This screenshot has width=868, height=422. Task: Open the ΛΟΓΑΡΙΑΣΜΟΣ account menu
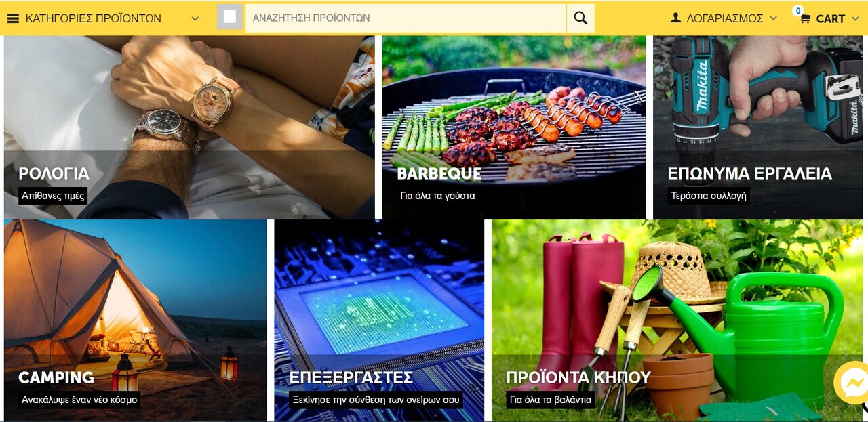(x=724, y=18)
